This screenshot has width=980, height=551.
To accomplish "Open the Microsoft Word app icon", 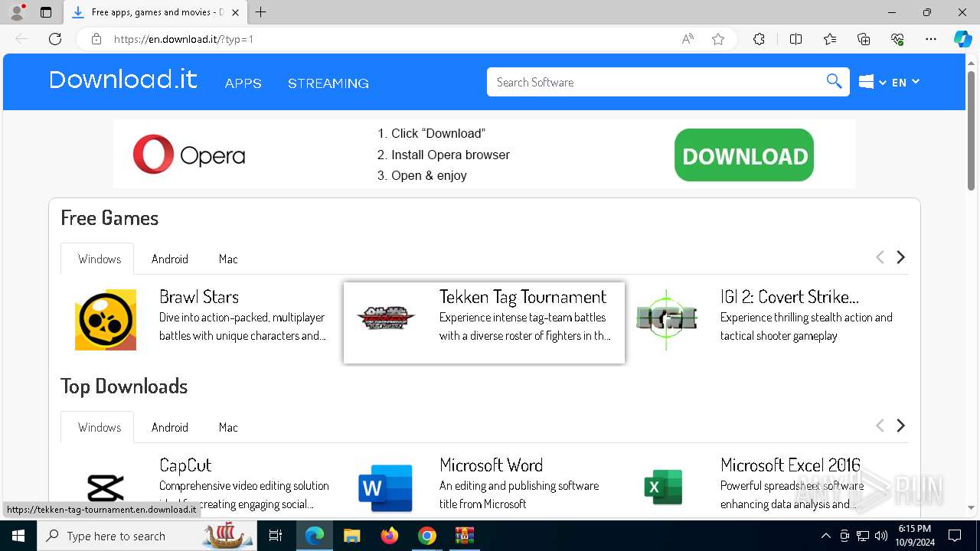I will (x=386, y=487).
